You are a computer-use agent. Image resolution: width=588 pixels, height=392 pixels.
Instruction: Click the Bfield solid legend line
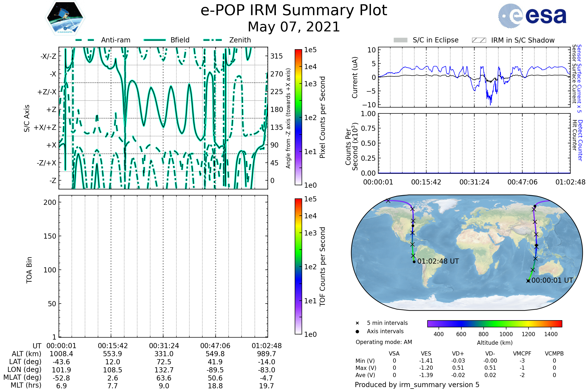tap(155, 40)
